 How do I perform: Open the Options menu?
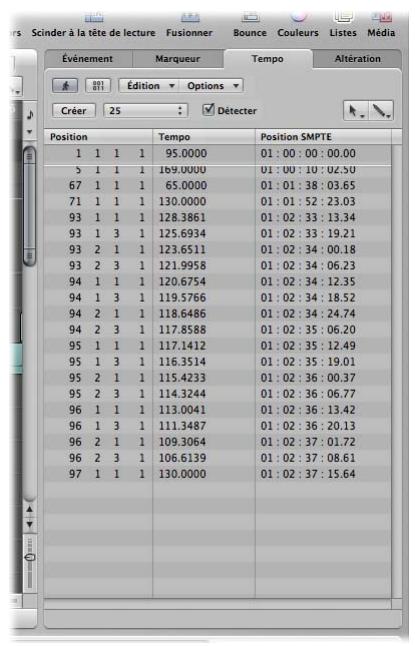[211, 86]
